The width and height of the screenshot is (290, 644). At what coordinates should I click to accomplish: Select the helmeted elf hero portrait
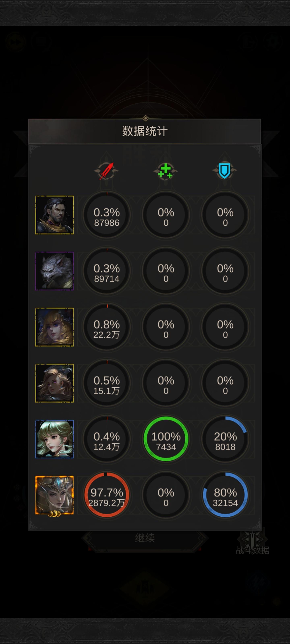tap(54, 495)
